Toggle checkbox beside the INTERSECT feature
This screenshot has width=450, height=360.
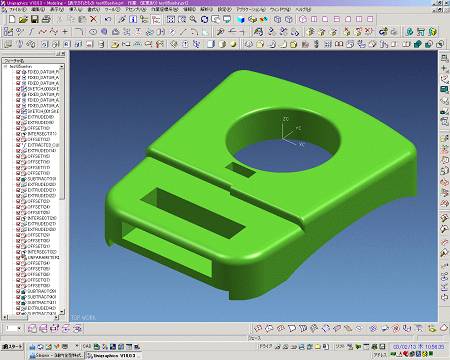tap(19, 134)
